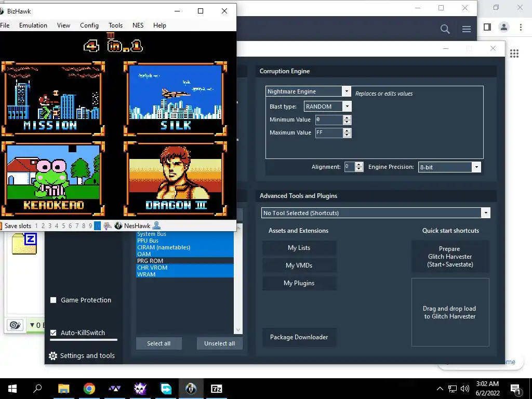The image size is (532, 399).
Task: Open the RTC spiky monster taskbar icon
Action: [140, 389]
